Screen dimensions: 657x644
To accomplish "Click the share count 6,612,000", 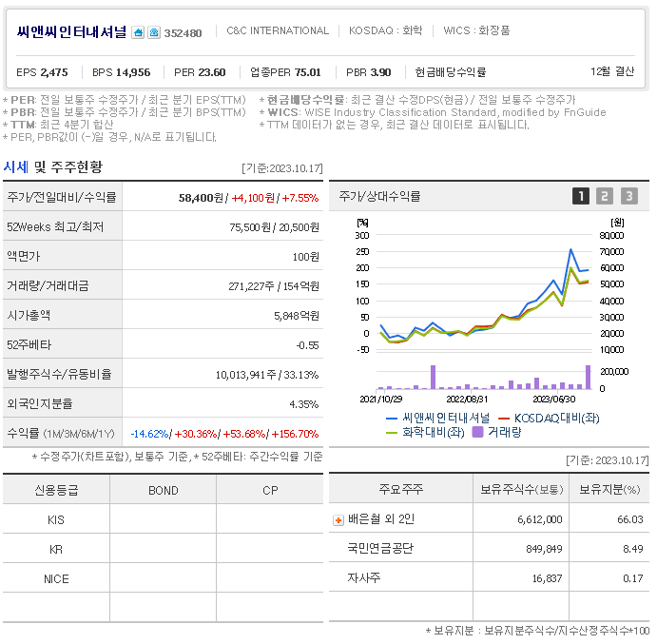I will click(x=540, y=520).
